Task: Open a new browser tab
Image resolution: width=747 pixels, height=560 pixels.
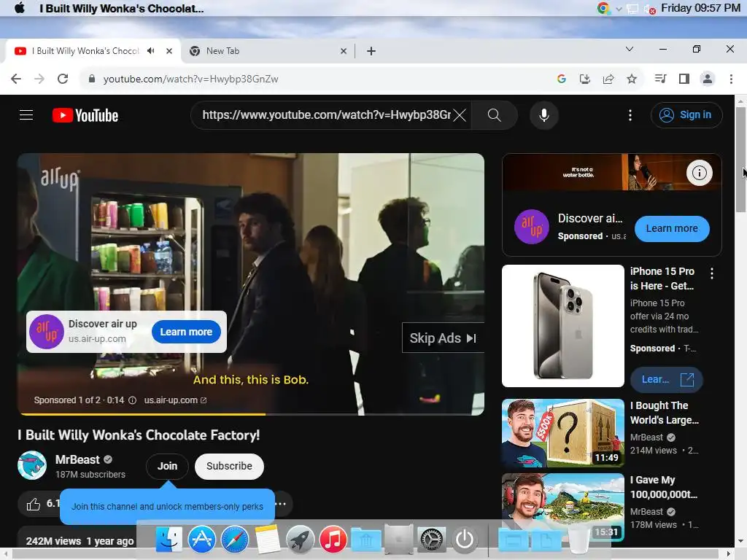Action: [371, 51]
